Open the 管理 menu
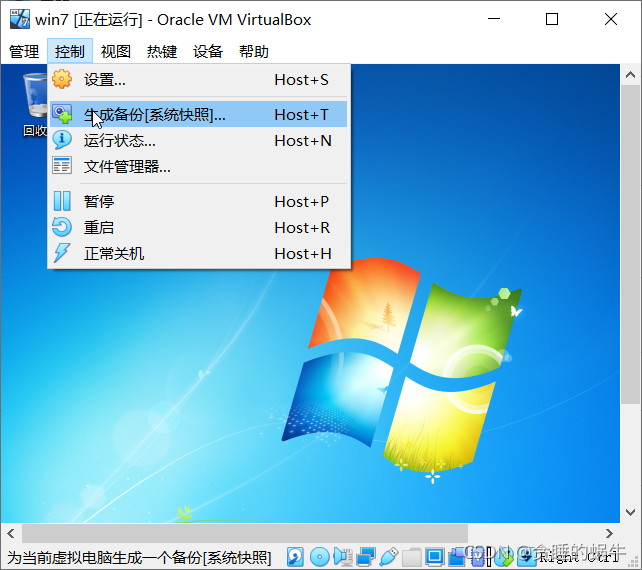Image resolution: width=642 pixels, height=570 pixels. (x=24, y=52)
